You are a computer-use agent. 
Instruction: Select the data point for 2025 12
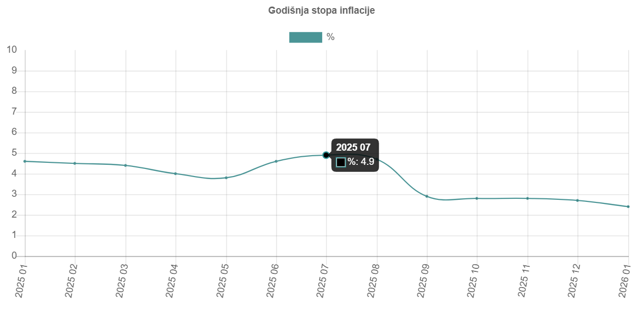click(x=578, y=200)
